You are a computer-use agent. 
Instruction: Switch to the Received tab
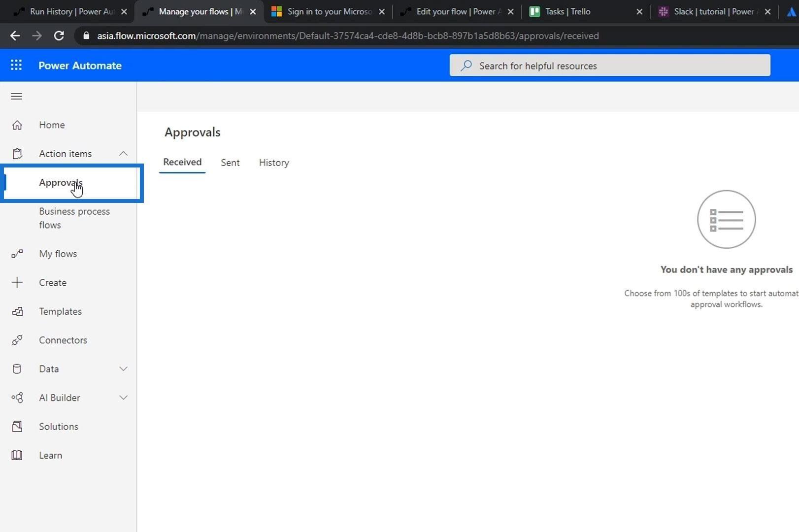click(x=182, y=162)
